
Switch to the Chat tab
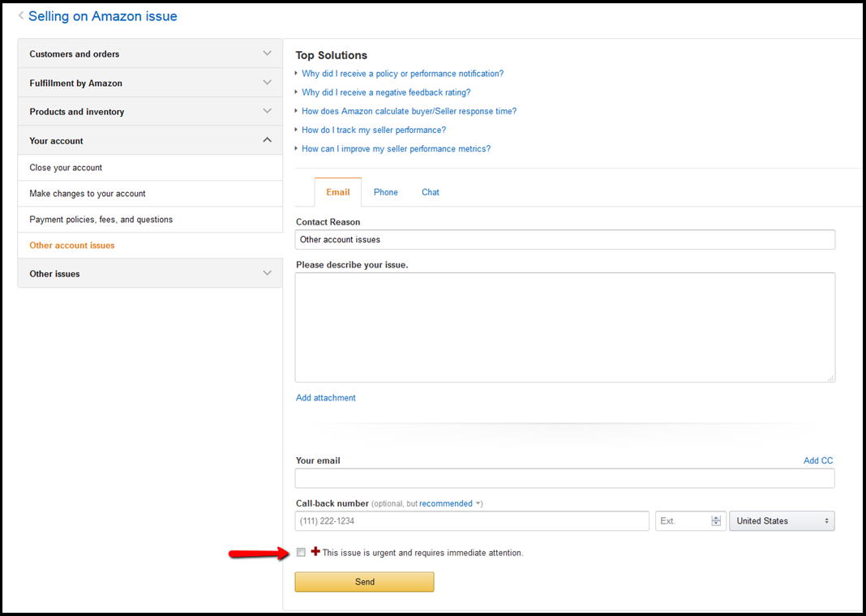(x=431, y=192)
